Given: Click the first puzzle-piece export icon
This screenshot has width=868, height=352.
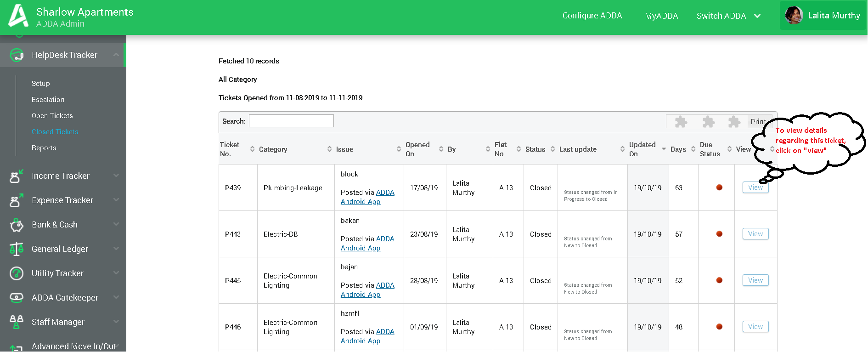Looking at the screenshot, I should pos(681,122).
